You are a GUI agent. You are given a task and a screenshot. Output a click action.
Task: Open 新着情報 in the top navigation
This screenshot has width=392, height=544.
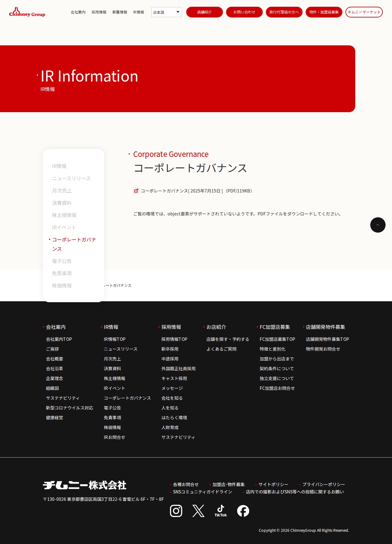(x=120, y=12)
